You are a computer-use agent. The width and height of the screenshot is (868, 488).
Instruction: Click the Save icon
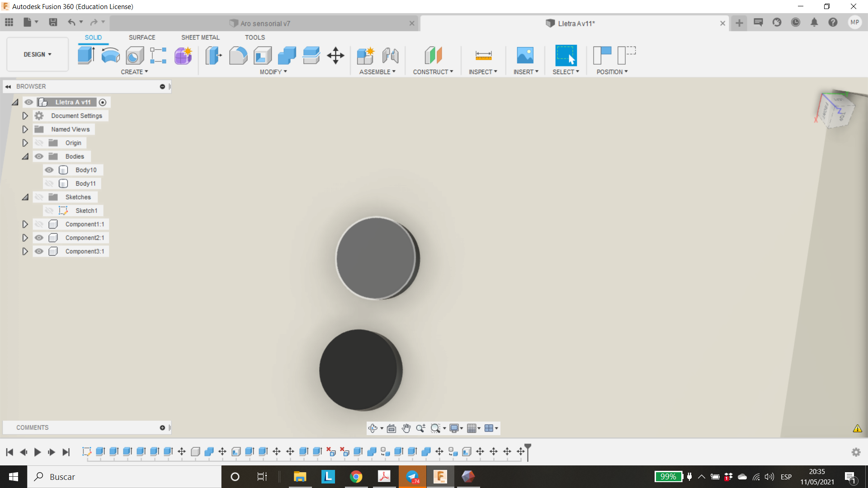[x=53, y=22]
